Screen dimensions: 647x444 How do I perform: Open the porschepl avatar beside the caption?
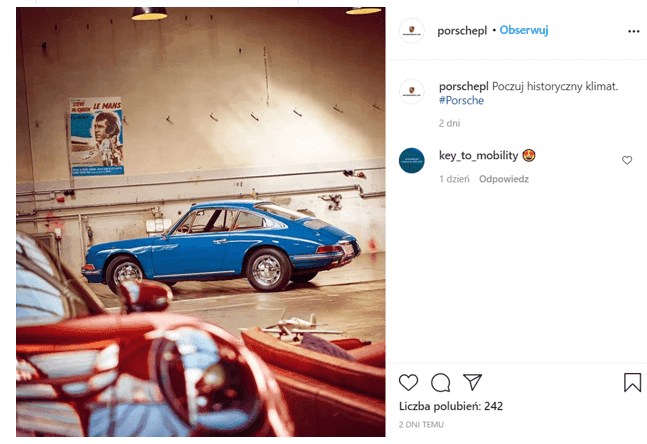[411, 92]
